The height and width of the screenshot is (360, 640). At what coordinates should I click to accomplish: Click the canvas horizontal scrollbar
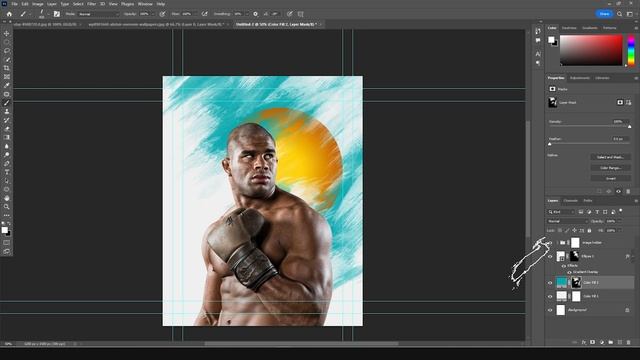point(301,344)
